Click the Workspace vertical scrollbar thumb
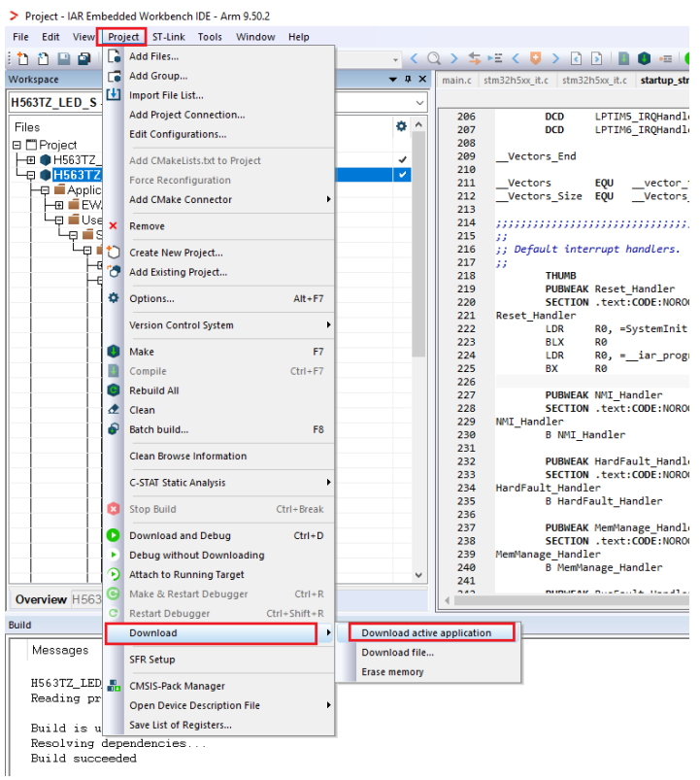 (418, 244)
